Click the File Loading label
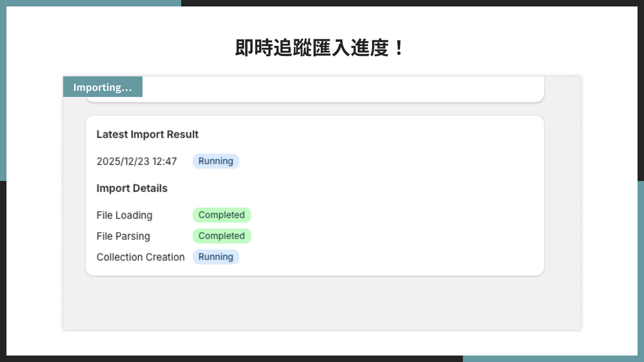This screenshot has width=644, height=362. coord(124,215)
